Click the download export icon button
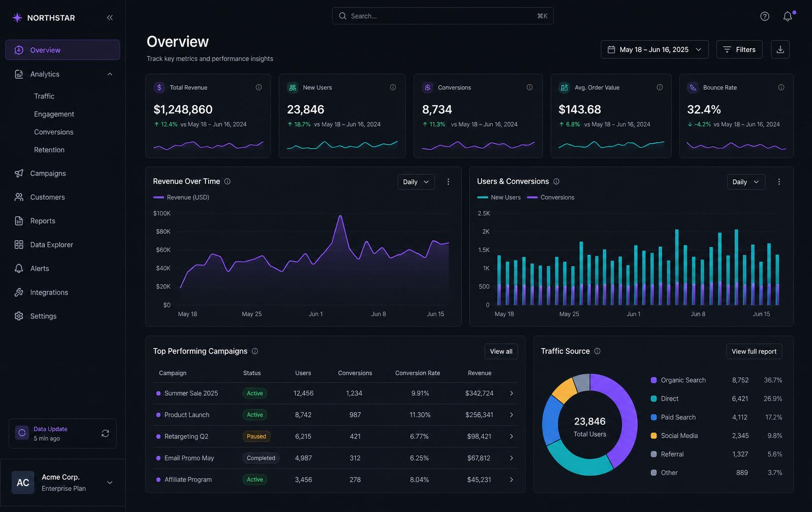Screen dimensions: 812x512 [x=780, y=49]
